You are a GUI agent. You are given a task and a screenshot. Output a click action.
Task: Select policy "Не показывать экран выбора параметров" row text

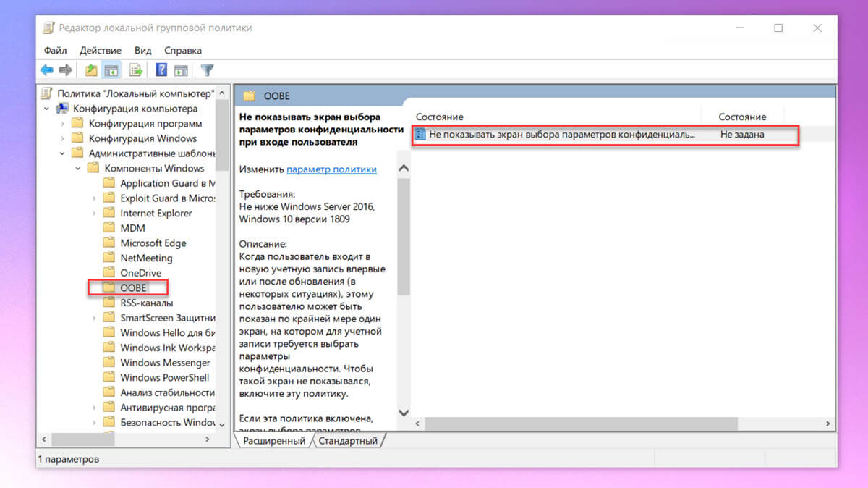point(562,135)
